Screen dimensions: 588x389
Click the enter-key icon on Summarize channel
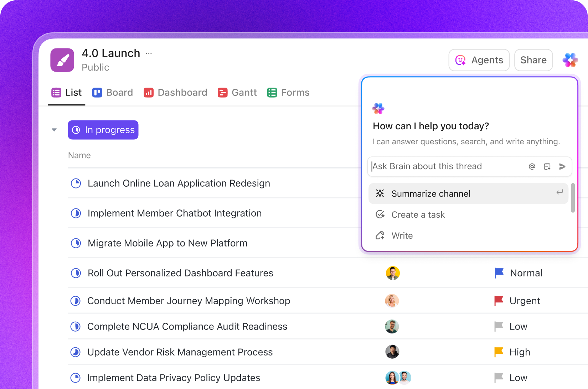[560, 192]
